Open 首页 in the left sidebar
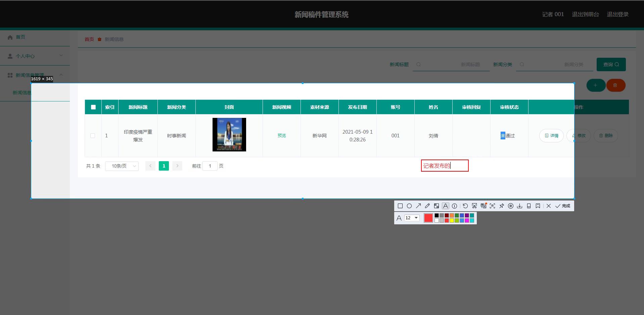644x315 pixels. 20,37
